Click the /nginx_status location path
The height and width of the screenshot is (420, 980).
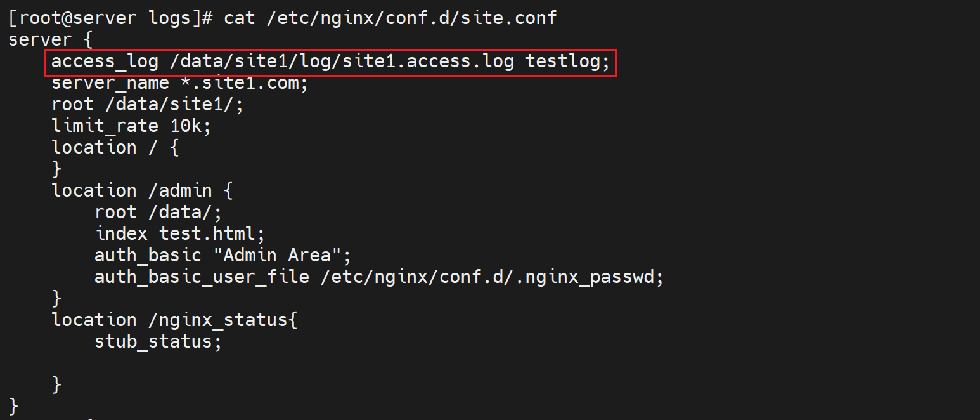(x=217, y=320)
